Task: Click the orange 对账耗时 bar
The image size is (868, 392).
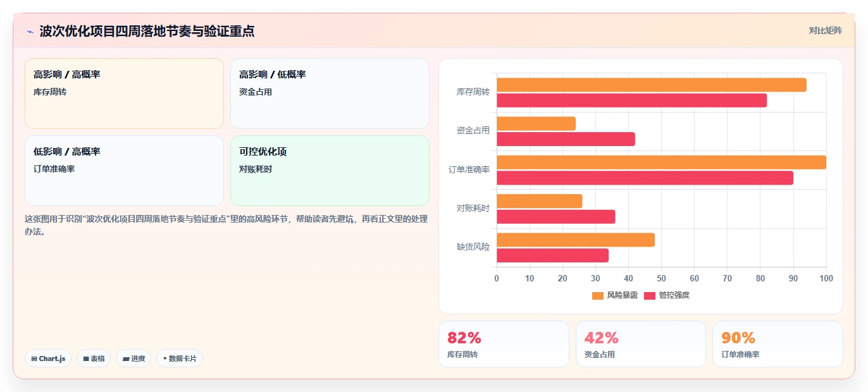Action: (539, 201)
